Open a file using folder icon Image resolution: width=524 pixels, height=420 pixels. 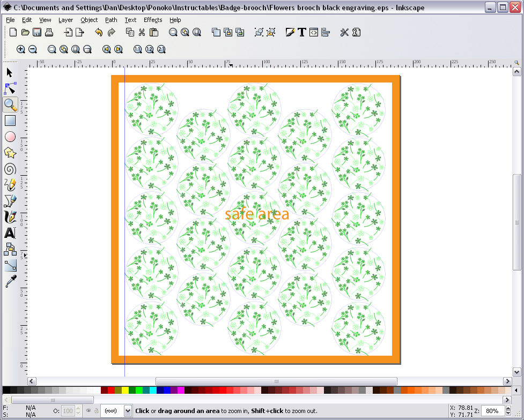25,32
